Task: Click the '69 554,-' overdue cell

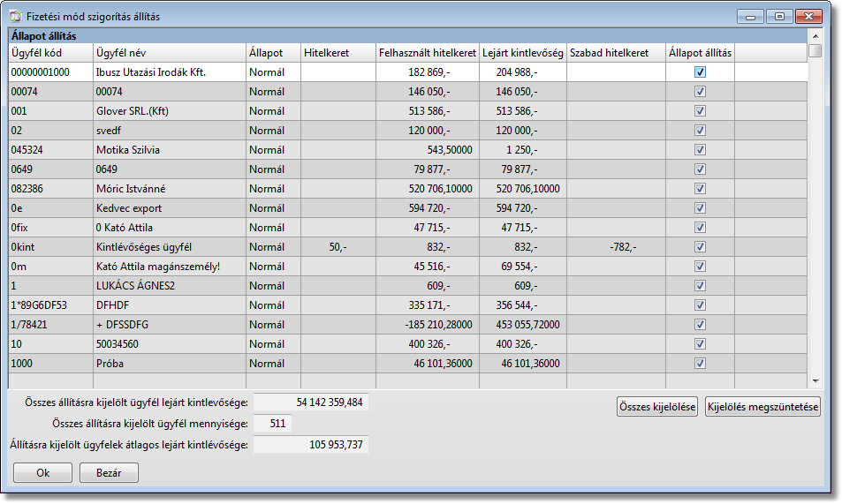Action: 523,267
